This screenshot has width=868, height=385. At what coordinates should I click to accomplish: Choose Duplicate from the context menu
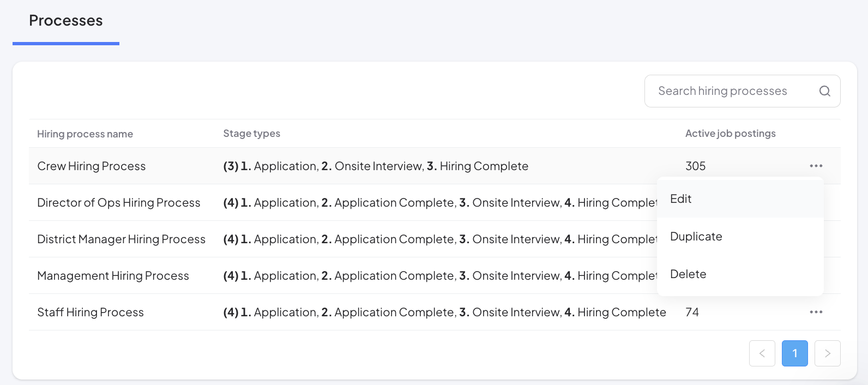[x=740, y=237]
